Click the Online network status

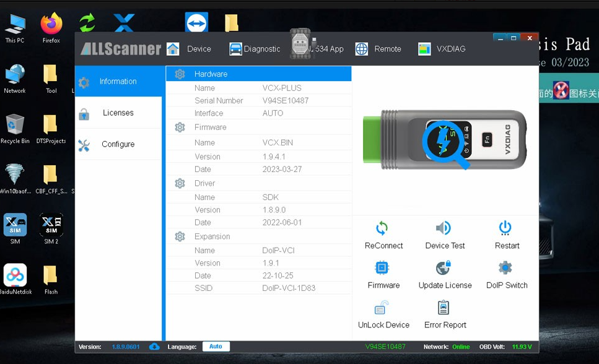(461, 347)
